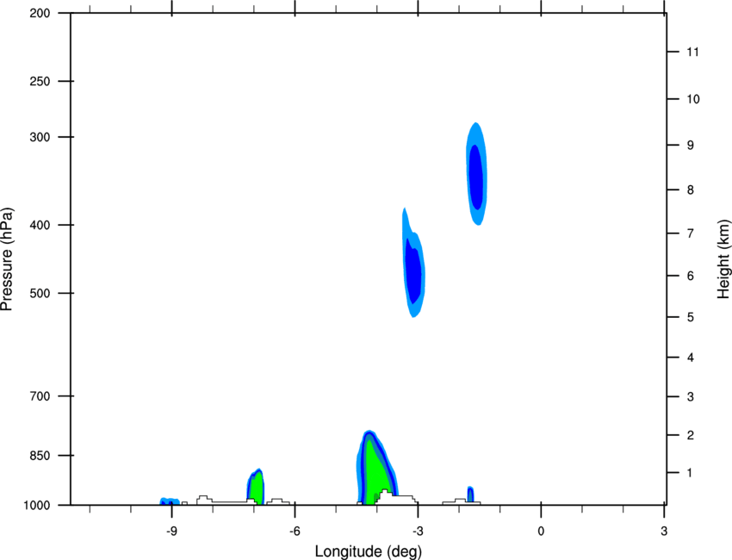Click the 700 pressure tick label

pyautogui.click(x=40, y=396)
